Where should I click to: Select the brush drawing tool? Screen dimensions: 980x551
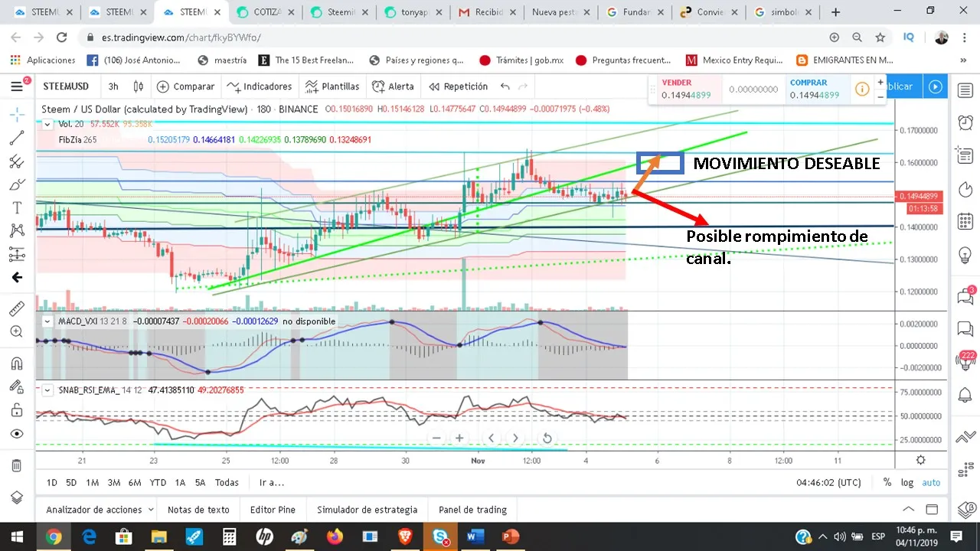(17, 184)
